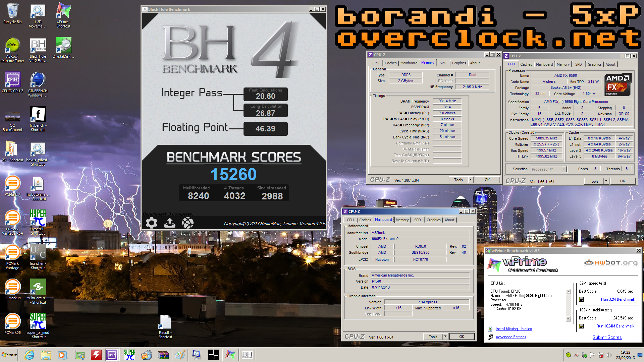
Task: Click the AMD FX-9590 name field
Action: pos(566,75)
